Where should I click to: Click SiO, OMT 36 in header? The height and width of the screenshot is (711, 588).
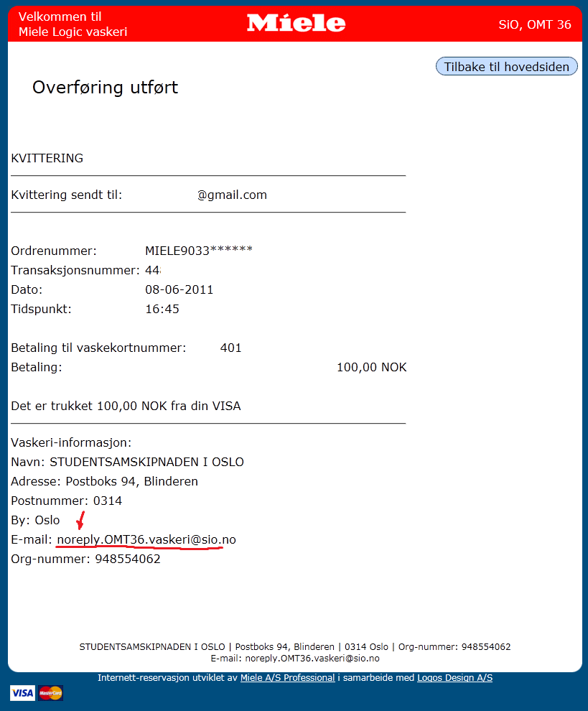click(x=534, y=24)
